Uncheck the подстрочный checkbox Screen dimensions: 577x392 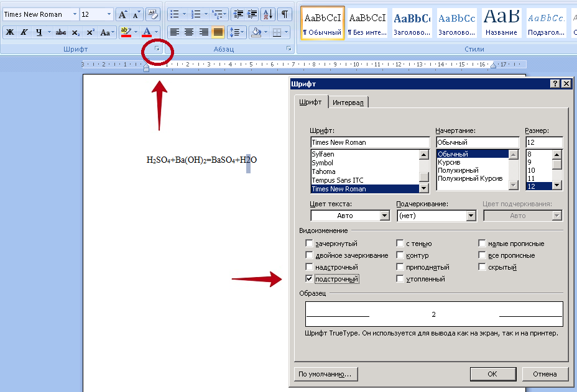tap(309, 279)
